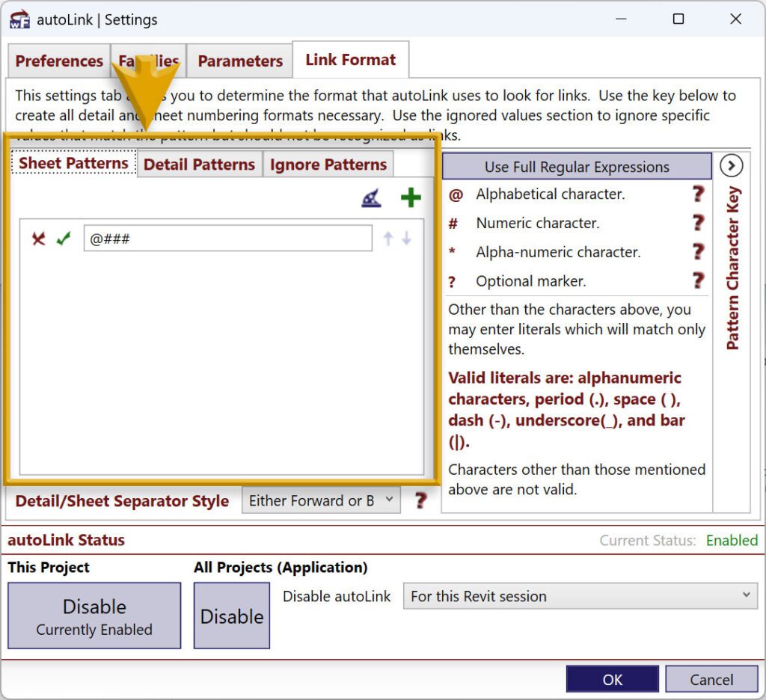Click the pattern test tool icon beside plus

pos(371,198)
